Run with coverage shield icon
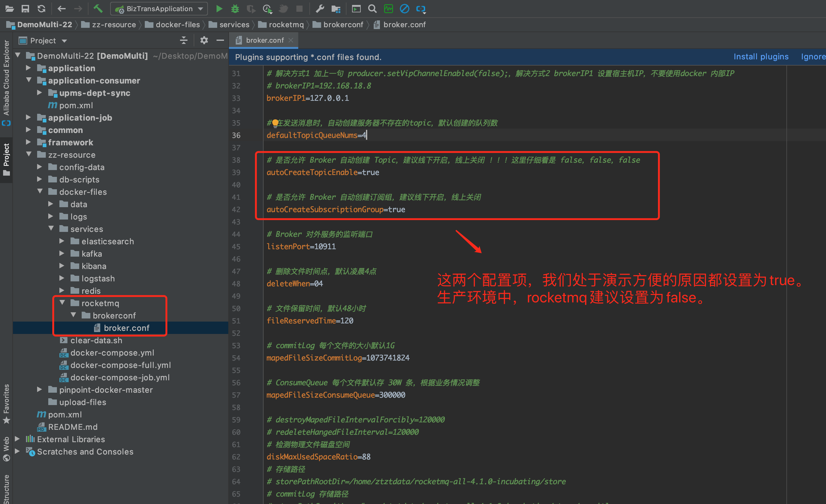This screenshot has width=826, height=504. point(251,9)
